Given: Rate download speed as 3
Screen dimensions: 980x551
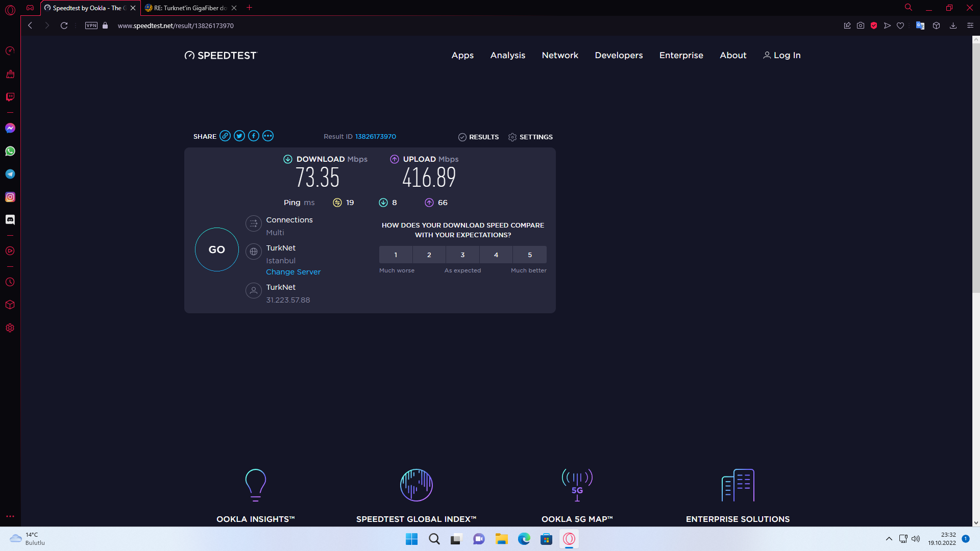Looking at the screenshot, I should [x=463, y=255].
